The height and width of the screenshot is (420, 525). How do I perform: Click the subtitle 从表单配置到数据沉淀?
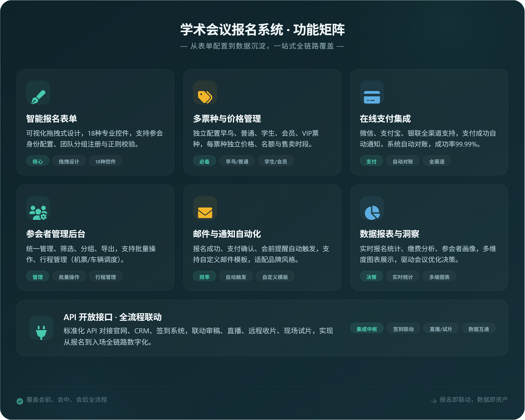pos(262,46)
